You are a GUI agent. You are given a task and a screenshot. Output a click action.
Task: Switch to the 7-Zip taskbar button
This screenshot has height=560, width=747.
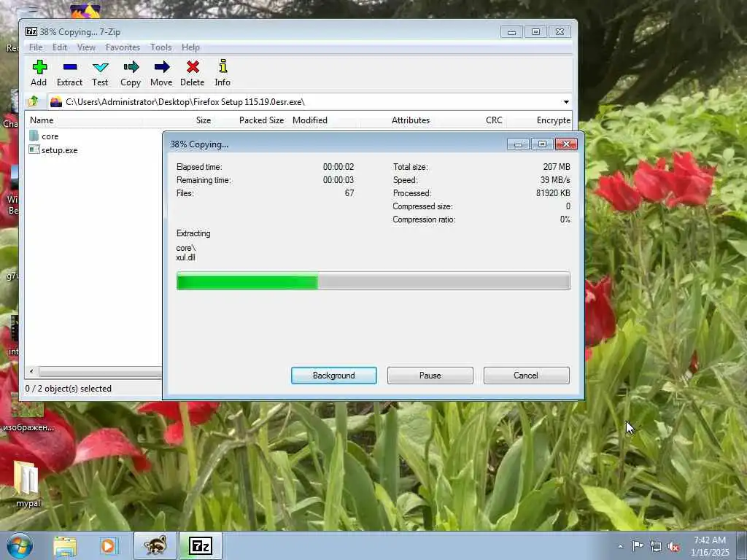pos(201,545)
